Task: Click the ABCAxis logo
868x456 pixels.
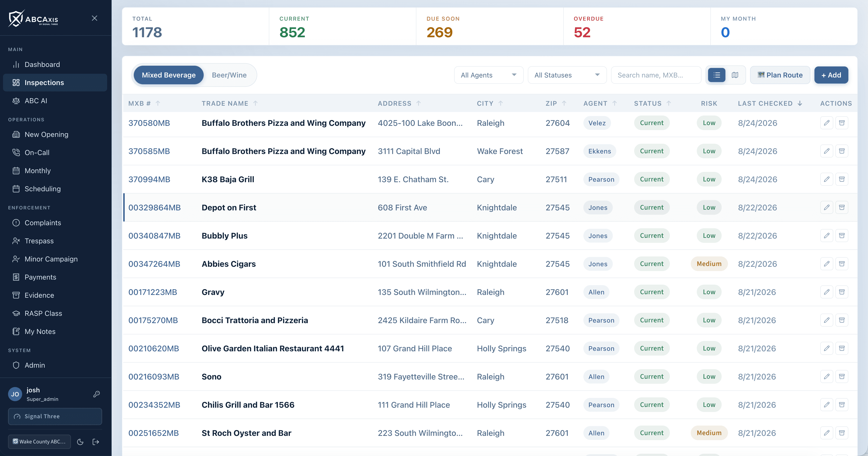Action: [33, 18]
